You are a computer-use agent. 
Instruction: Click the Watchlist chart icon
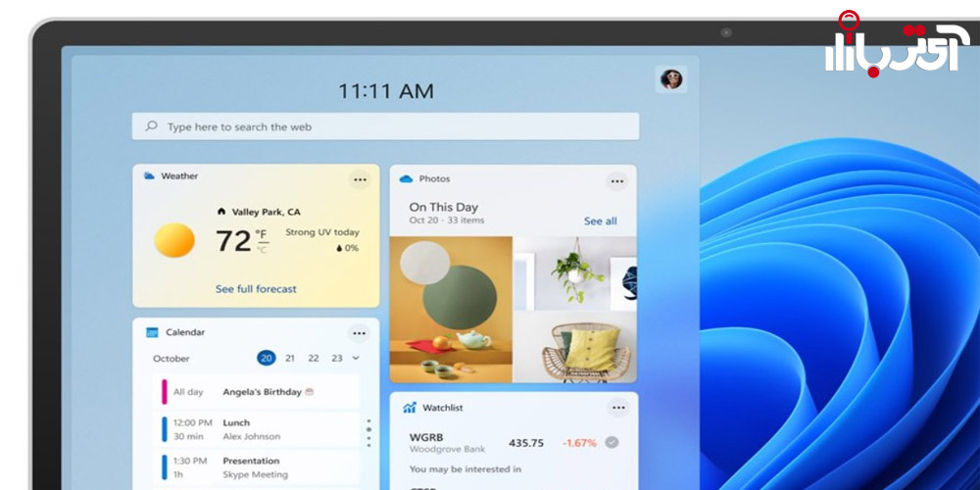(x=410, y=408)
